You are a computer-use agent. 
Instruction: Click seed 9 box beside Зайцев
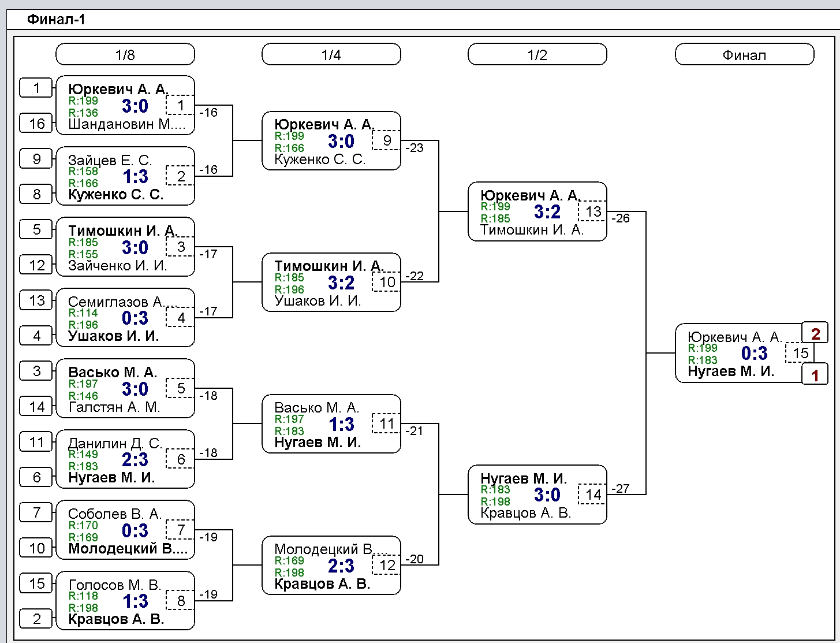click(x=36, y=158)
